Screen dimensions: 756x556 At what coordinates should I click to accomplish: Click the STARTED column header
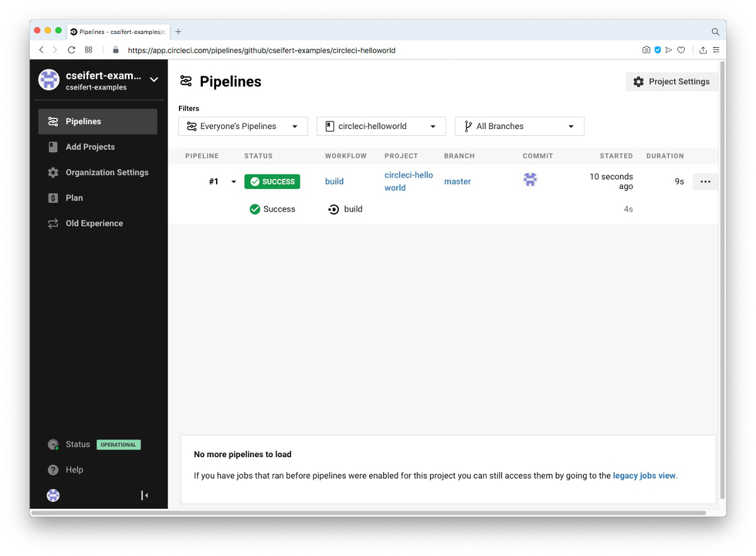pyautogui.click(x=616, y=156)
